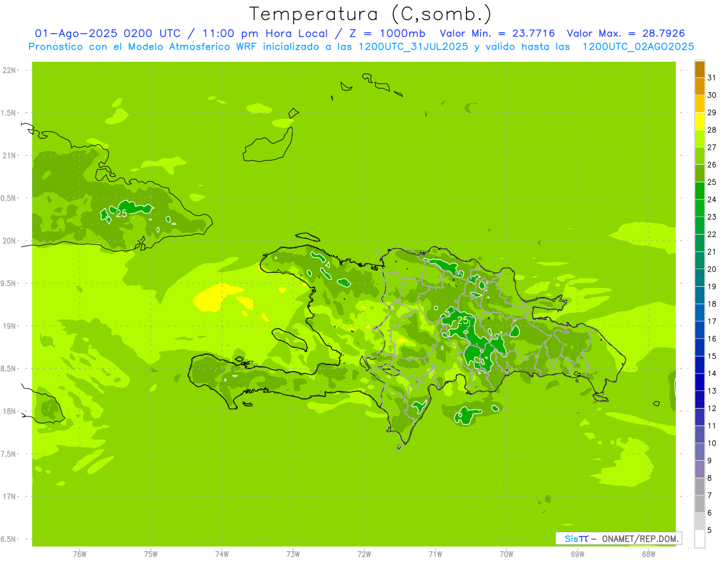Click the '1200UTC_02AGO2025' valid-until time text

point(638,47)
